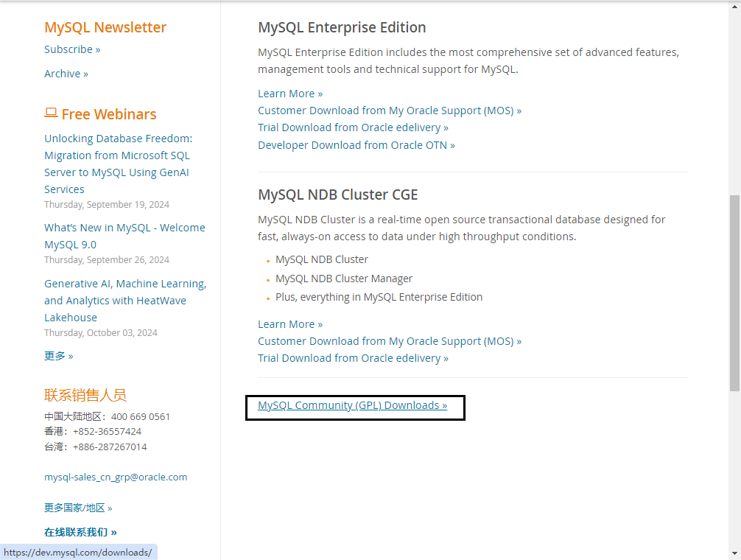Open 更多国家/地区 link

tap(78, 508)
